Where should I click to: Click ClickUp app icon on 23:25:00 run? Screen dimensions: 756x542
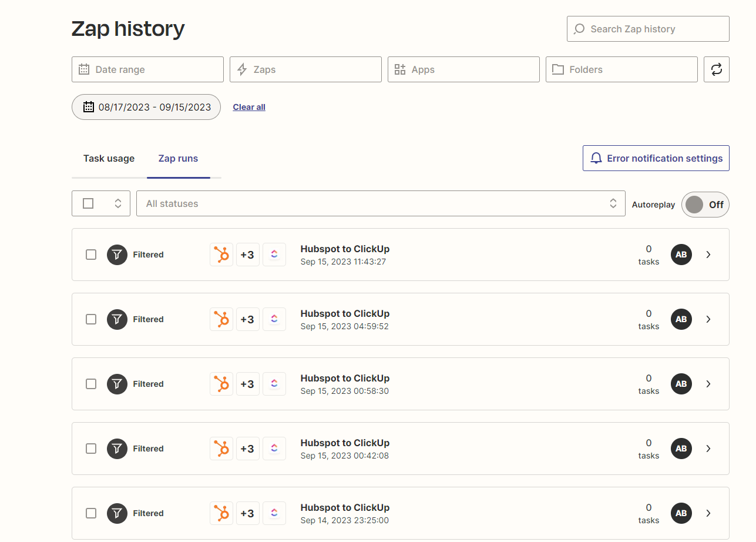(x=274, y=513)
